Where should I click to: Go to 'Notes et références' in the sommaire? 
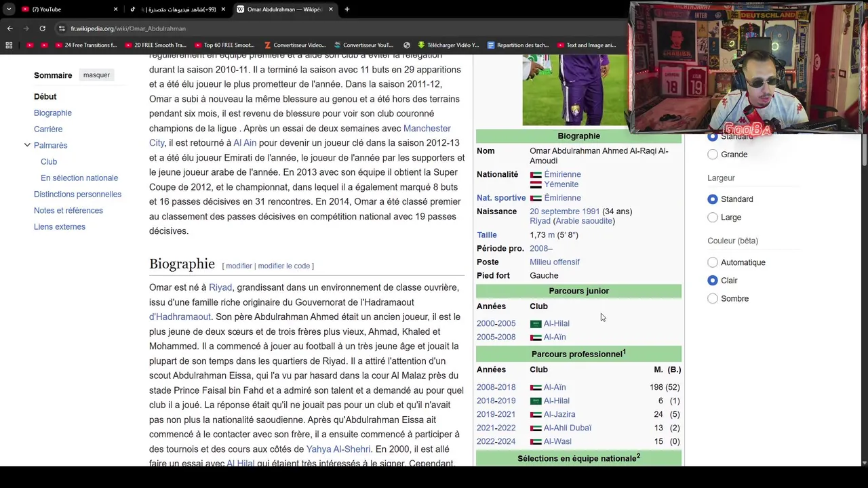[x=68, y=211]
